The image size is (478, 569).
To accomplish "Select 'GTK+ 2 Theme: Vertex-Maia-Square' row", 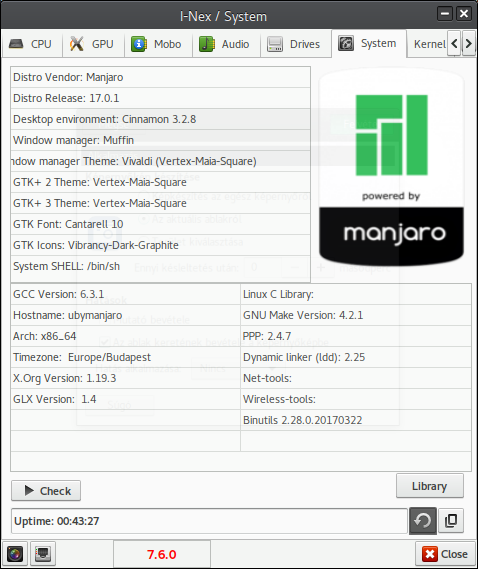I will click(160, 183).
